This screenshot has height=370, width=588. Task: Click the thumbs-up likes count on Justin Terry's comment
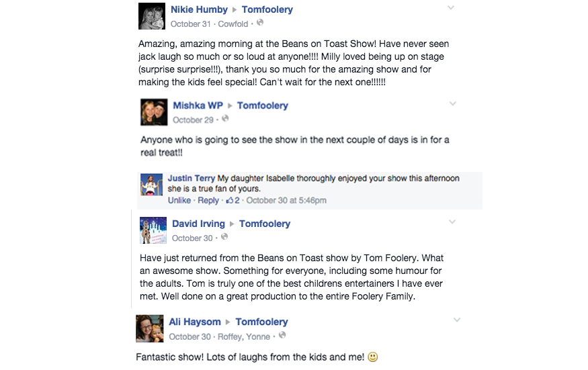[233, 201]
